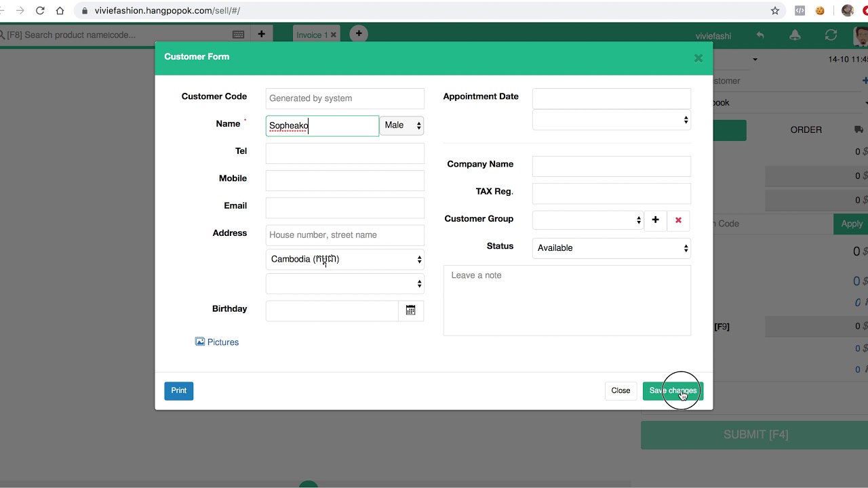Screen dimensions: 868x488
Task: Open the dropdown under Appointment Date
Action: tap(611, 120)
